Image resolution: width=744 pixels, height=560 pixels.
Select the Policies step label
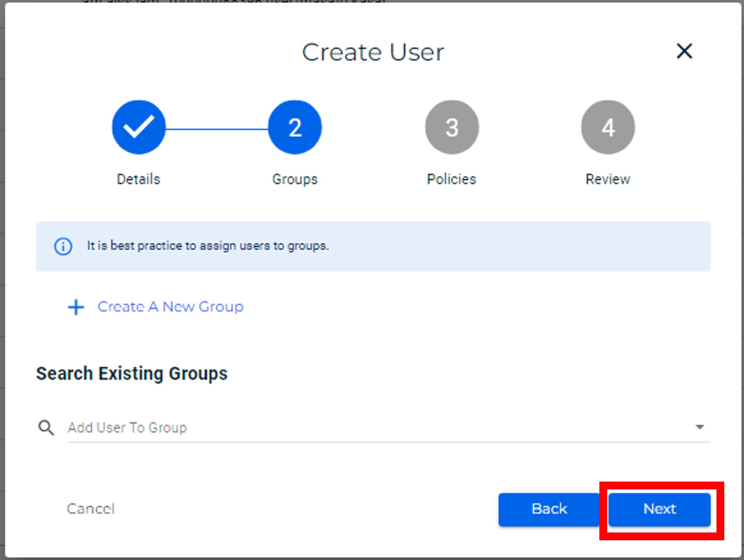click(451, 179)
